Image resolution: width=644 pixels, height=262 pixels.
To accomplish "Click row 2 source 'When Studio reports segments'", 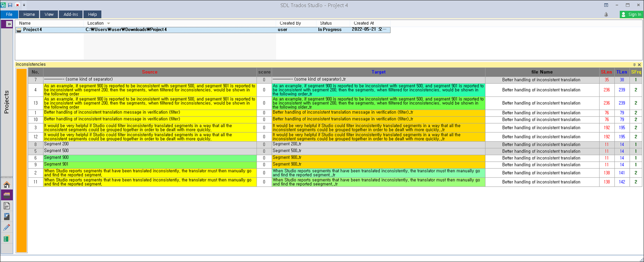I will point(150,173).
